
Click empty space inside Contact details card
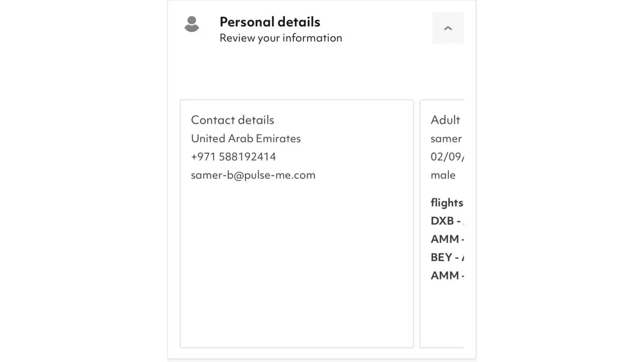click(x=296, y=261)
